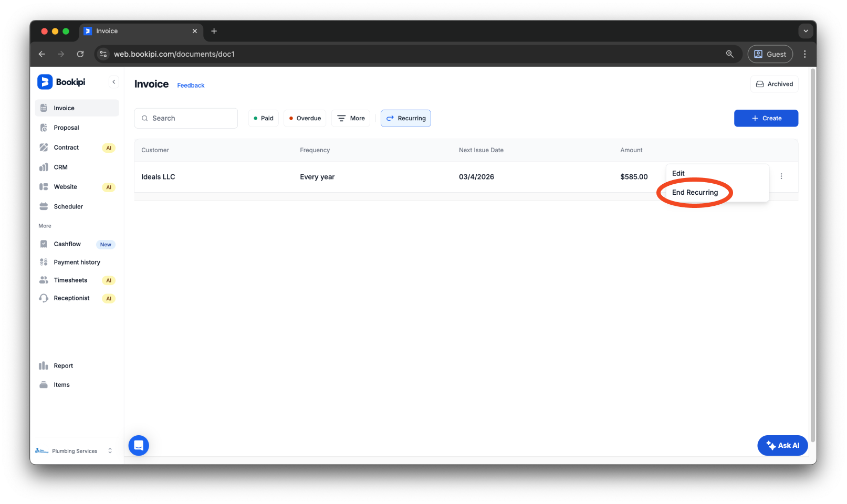Open the More filters dropdown
The height and width of the screenshot is (504, 847).
coord(350,118)
